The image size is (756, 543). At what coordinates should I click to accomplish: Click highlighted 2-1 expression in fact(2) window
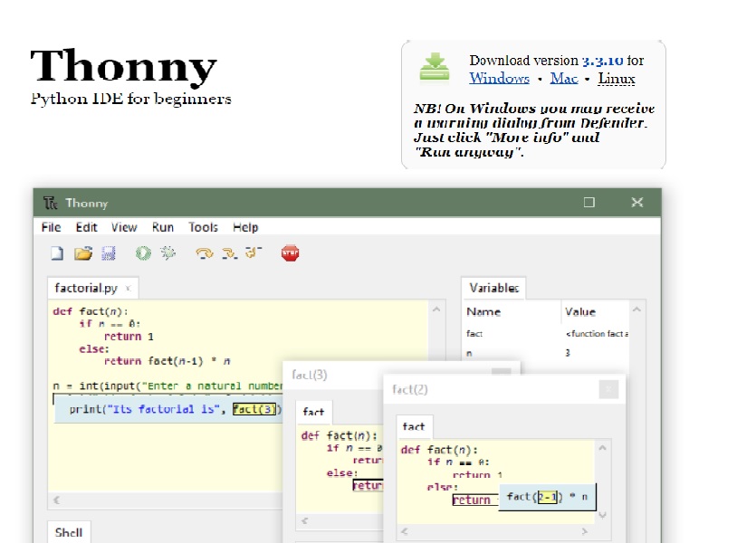547,497
